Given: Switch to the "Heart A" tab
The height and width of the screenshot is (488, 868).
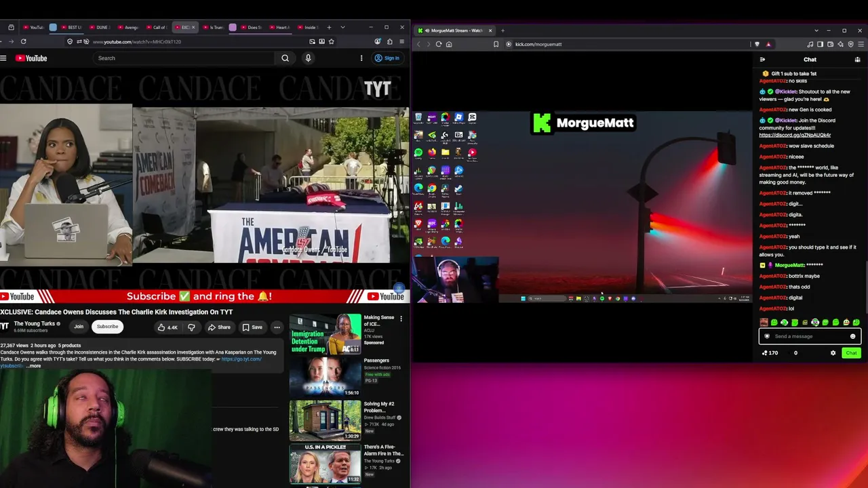Looking at the screenshot, I should coord(279,28).
